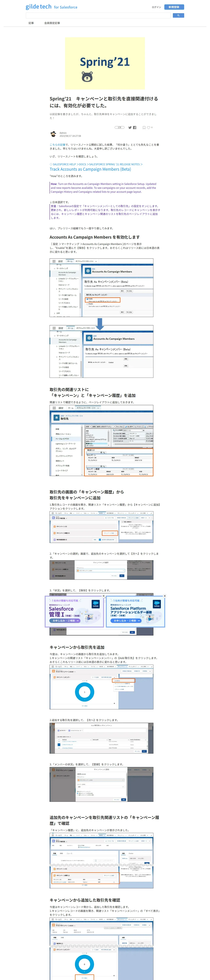Close the Salesforce Platform アプリケーションビルダー ad banner

pyautogui.click(x=165, y=596)
